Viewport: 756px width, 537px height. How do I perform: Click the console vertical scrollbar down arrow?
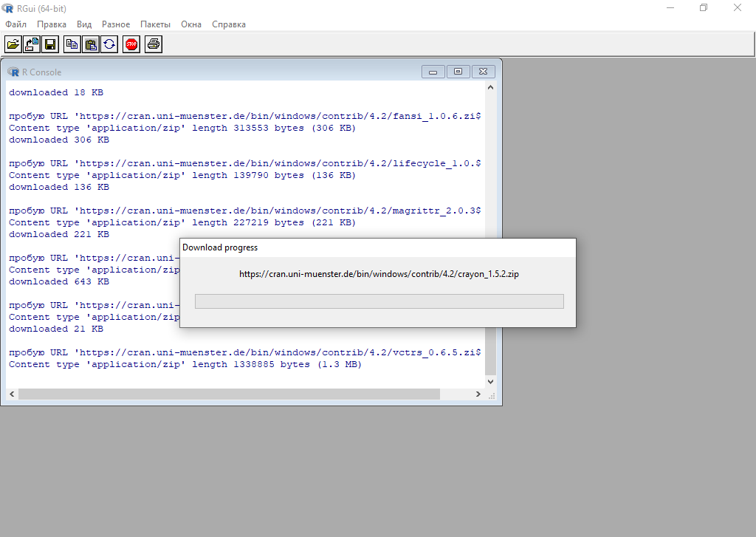pyautogui.click(x=491, y=382)
